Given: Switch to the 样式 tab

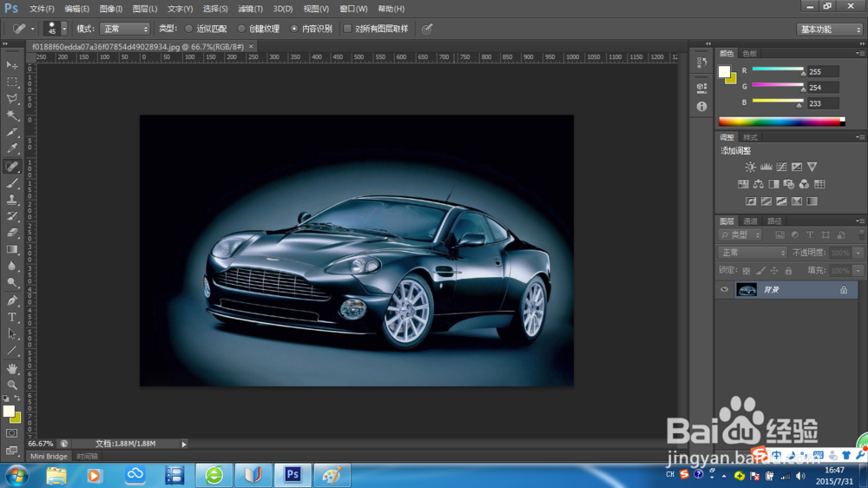Looking at the screenshot, I should pyautogui.click(x=750, y=137).
